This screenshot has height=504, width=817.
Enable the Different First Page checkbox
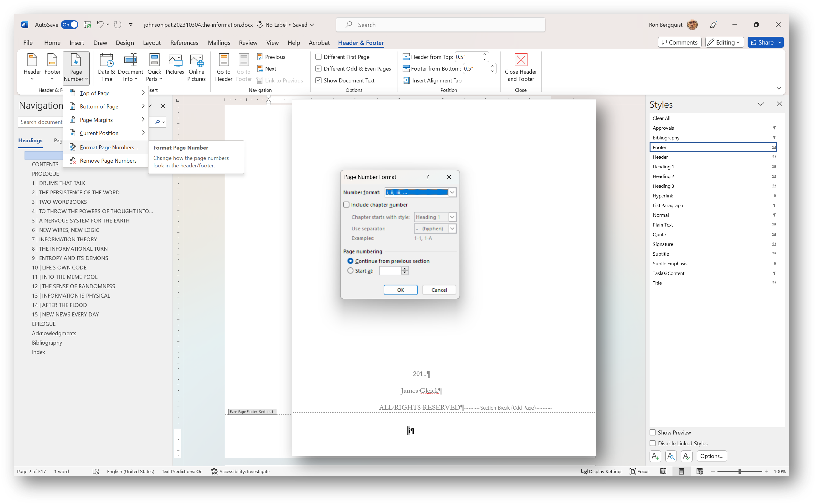click(x=319, y=57)
